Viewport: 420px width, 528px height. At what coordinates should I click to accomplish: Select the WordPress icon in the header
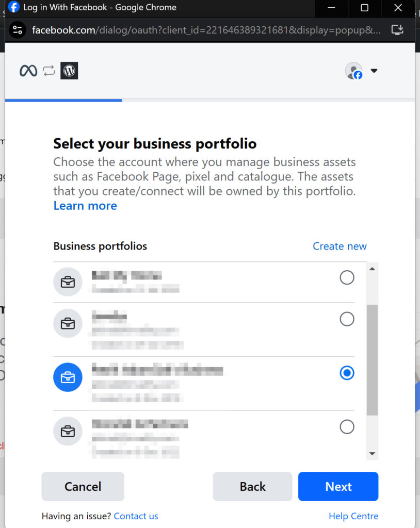click(x=69, y=71)
